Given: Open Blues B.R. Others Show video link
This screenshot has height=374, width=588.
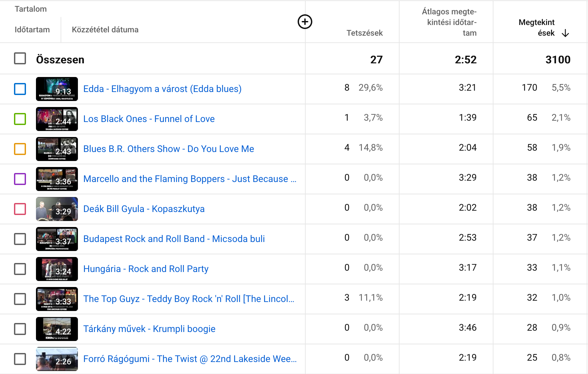Looking at the screenshot, I should point(168,149).
